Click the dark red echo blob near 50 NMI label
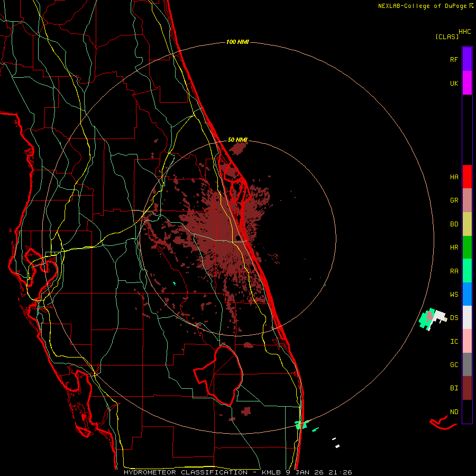Viewport: 476px width, 476px height. tap(238, 149)
